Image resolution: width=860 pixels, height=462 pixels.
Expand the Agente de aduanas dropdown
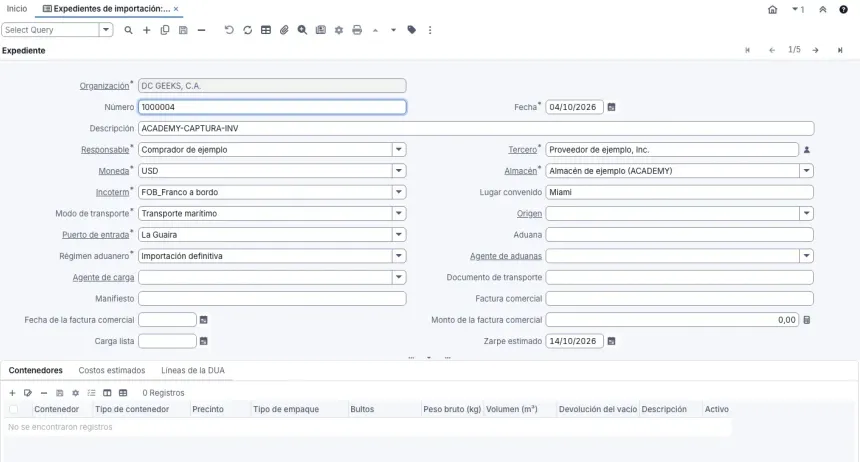coord(806,256)
